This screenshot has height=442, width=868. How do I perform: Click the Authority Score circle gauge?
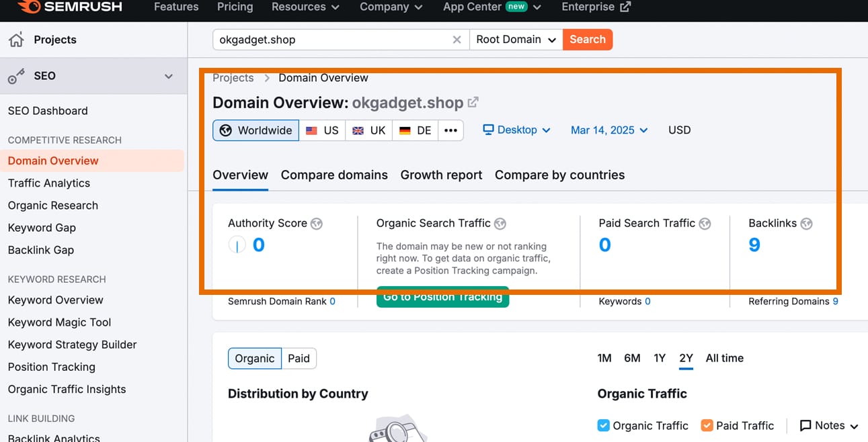pyautogui.click(x=237, y=245)
